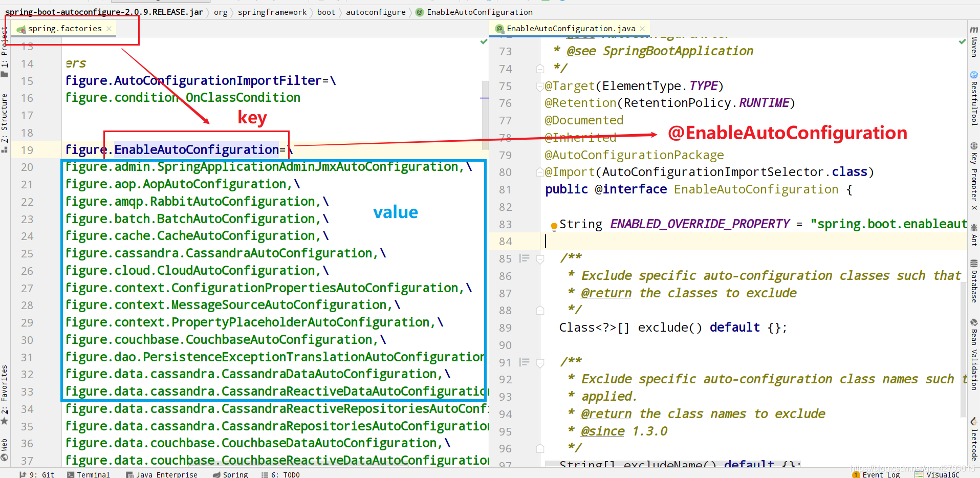Open the Maven tool window
This screenshot has width=980, height=478.
point(973,41)
